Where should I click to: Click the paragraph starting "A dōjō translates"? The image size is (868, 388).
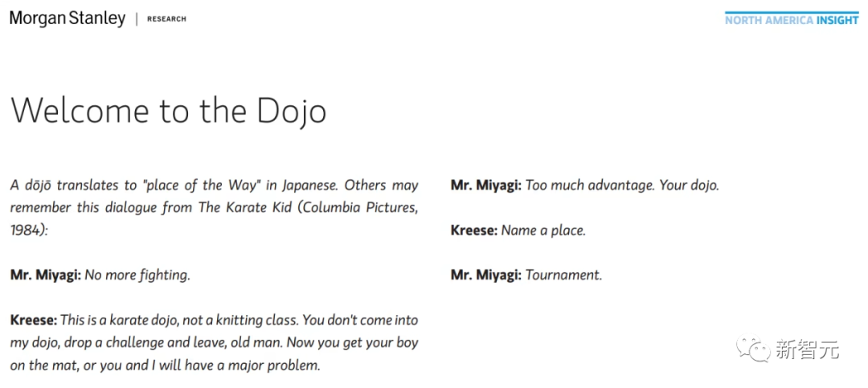point(215,207)
